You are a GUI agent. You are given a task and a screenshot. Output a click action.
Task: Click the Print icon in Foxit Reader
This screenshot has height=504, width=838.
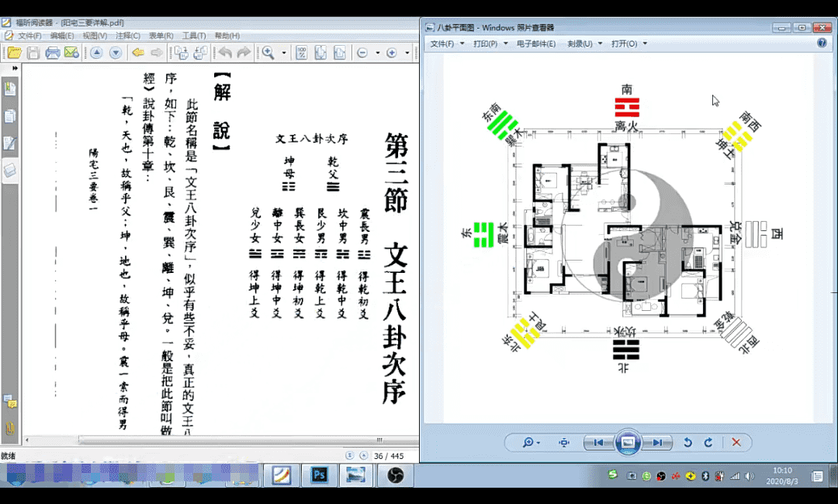53,53
